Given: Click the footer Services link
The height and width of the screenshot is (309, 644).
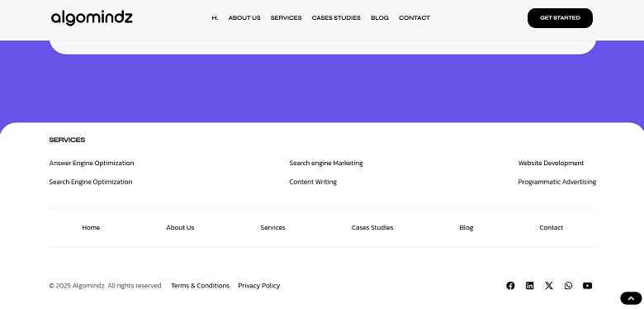Looking at the screenshot, I should [272, 228].
